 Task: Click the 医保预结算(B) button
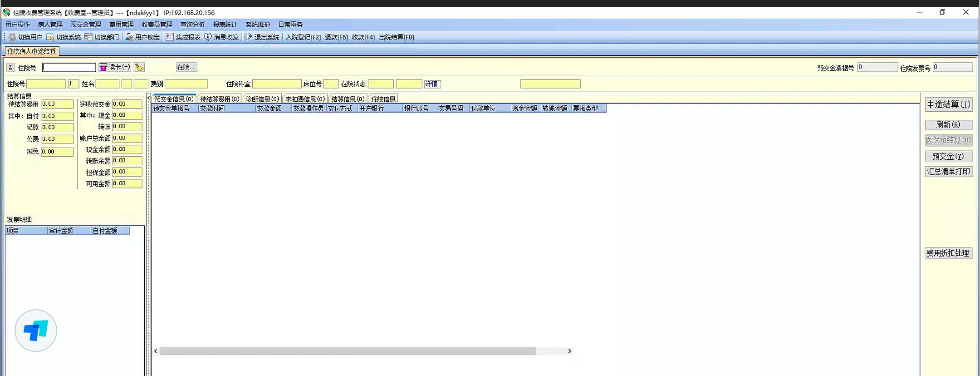(949, 140)
